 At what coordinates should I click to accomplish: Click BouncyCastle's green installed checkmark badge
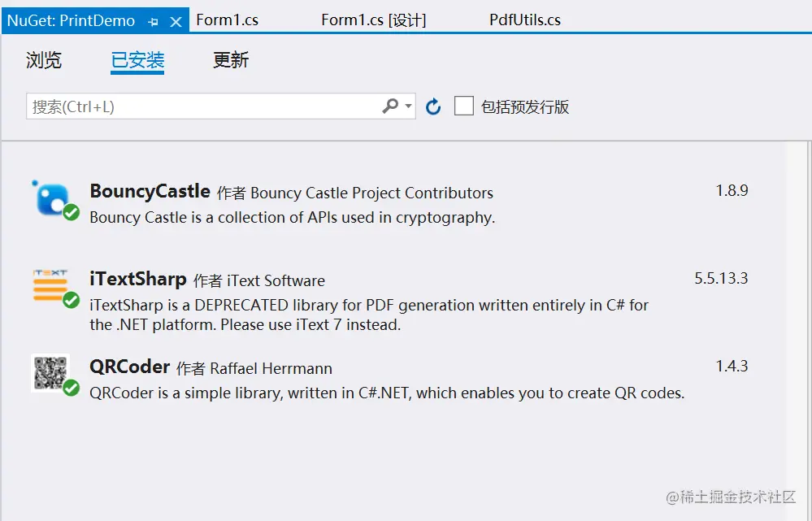[72, 213]
